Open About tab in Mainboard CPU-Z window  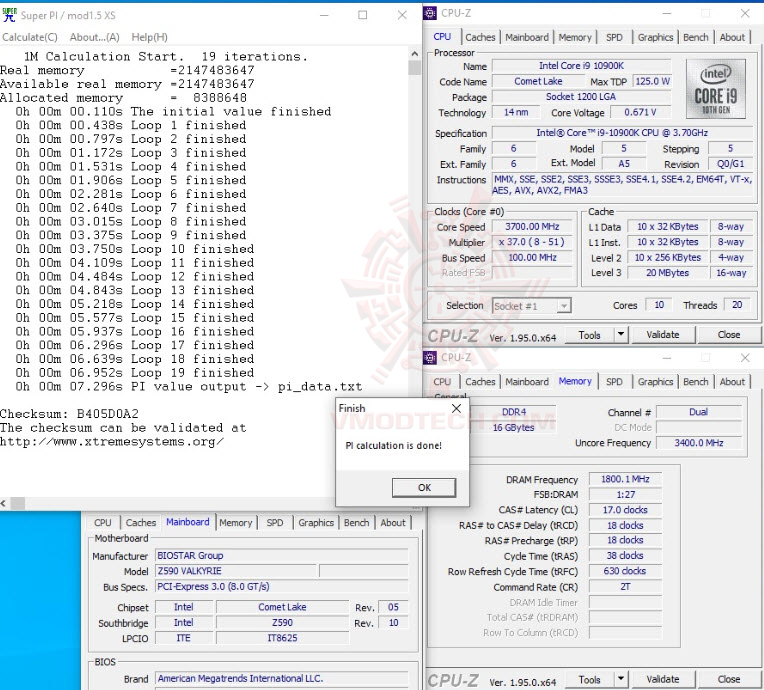(x=393, y=522)
